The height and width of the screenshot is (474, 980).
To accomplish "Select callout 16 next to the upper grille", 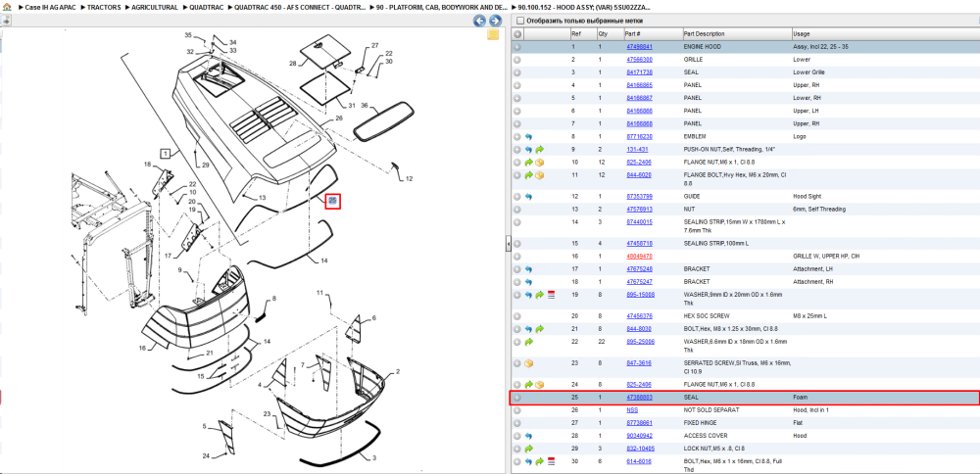I will point(142,349).
